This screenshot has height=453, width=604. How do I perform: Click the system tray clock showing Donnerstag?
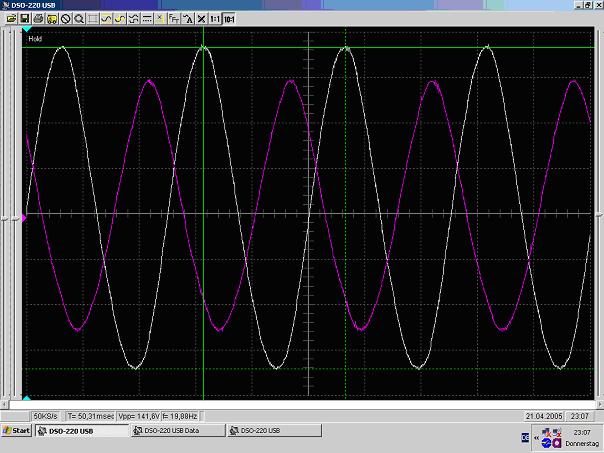coord(582,438)
